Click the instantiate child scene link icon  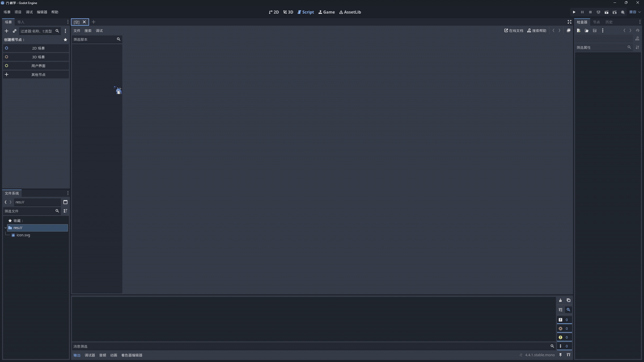pos(14,31)
